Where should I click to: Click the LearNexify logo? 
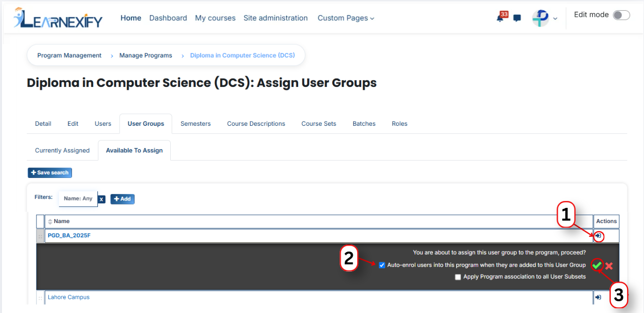pos(58,18)
